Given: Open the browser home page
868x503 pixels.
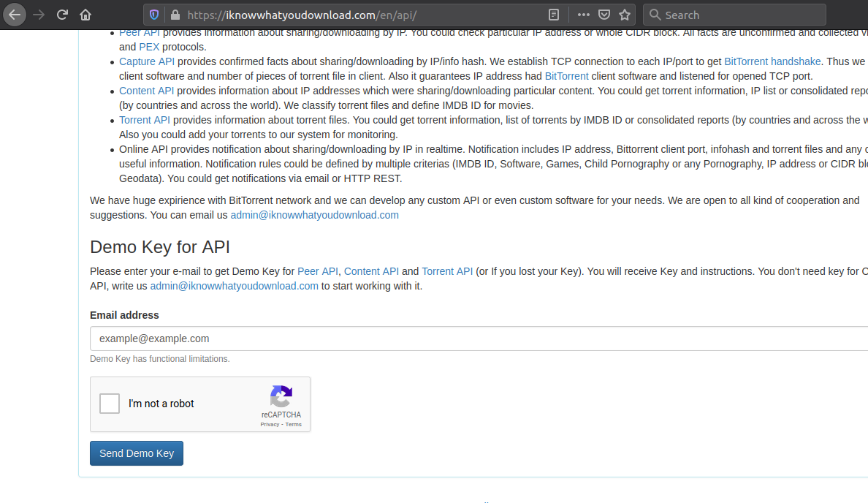Looking at the screenshot, I should pyautogui.click(x=85, y=15).
